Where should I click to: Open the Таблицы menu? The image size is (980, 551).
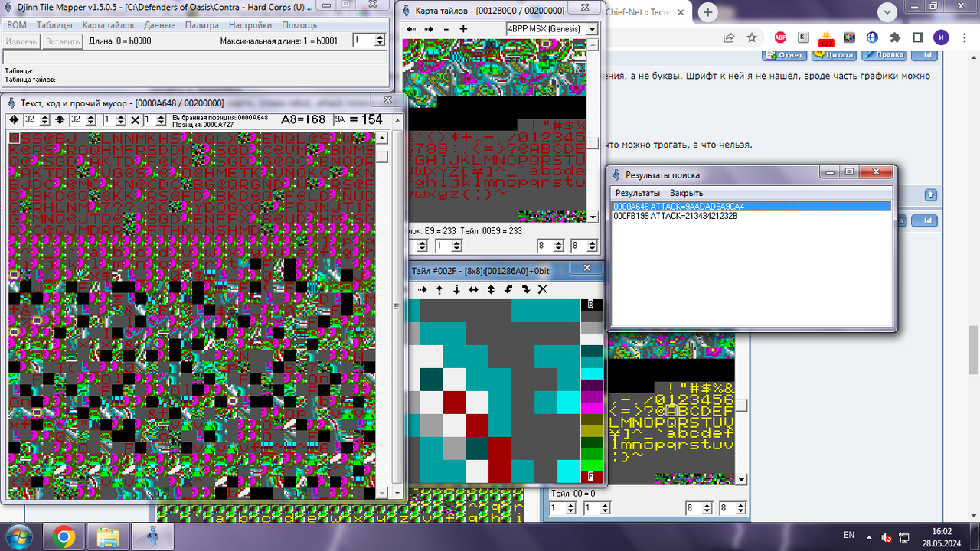54,25
